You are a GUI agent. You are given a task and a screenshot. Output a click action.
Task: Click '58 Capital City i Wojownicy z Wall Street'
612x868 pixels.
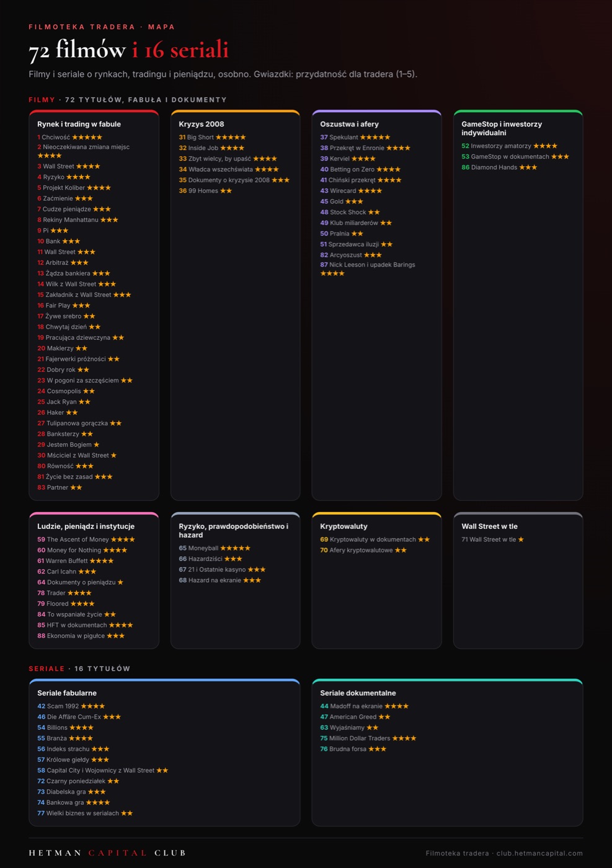click(x=103, y=770)
